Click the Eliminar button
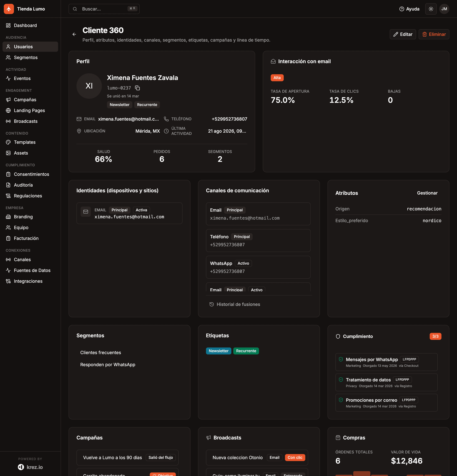The height and width of the screenshot is (476, 457). tap(434, 34)
